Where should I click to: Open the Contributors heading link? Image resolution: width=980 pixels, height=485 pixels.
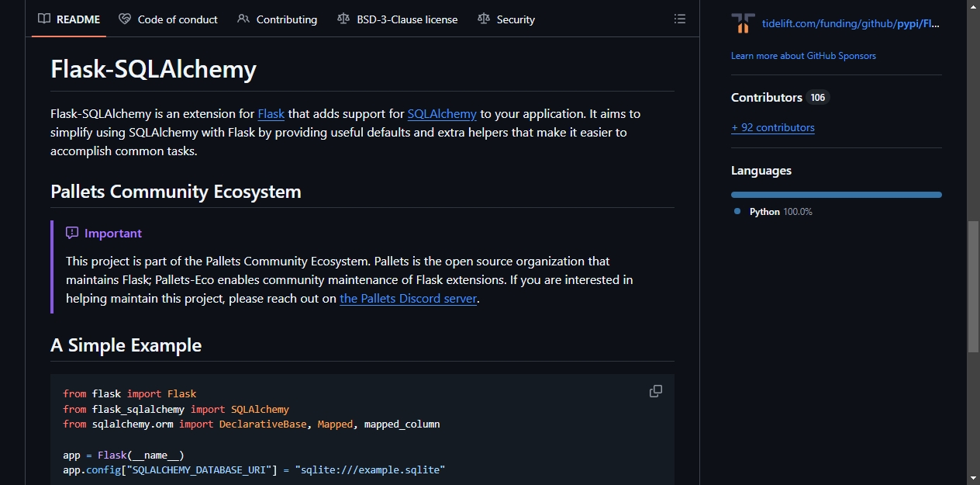tap(767, 97)
